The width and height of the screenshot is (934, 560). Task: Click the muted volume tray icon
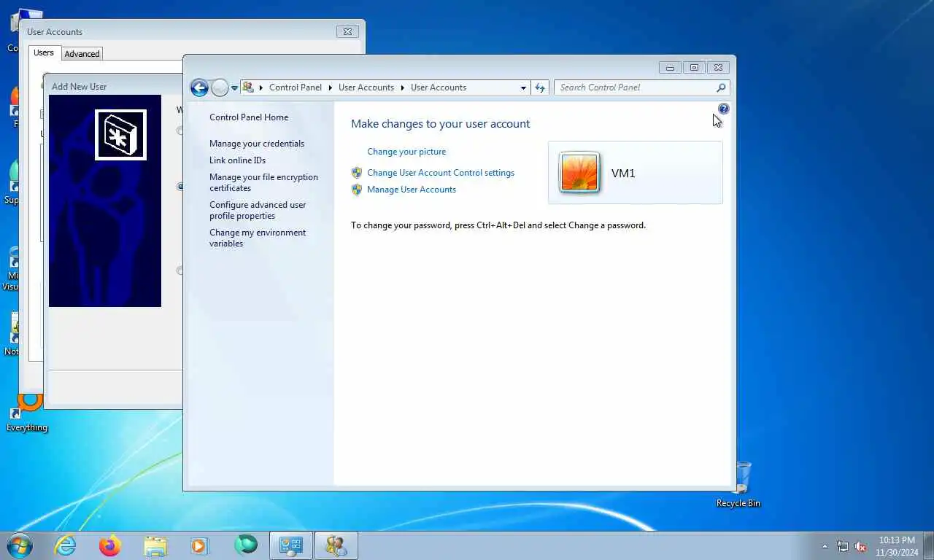tap(860, 546)
